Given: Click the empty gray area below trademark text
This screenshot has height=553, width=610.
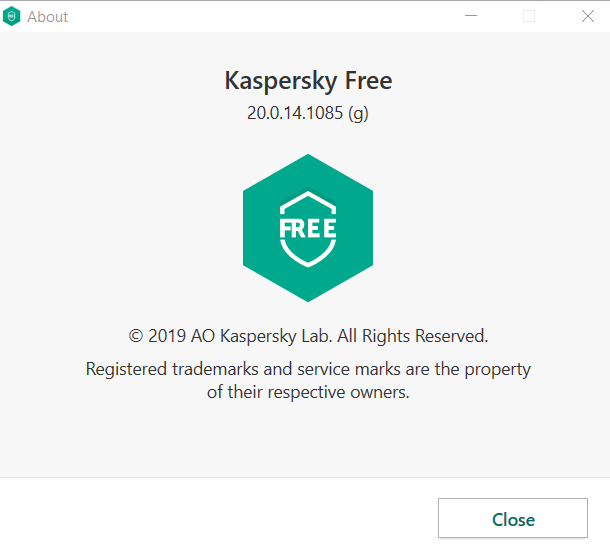Looking at the screenshot, I should [308, 440].
